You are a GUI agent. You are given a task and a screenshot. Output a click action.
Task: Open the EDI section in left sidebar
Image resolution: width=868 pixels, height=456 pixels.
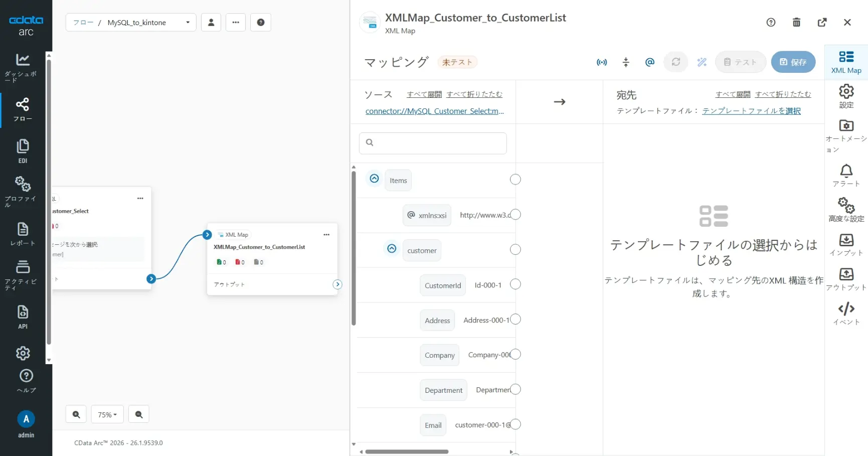click(x=23, y=150)
